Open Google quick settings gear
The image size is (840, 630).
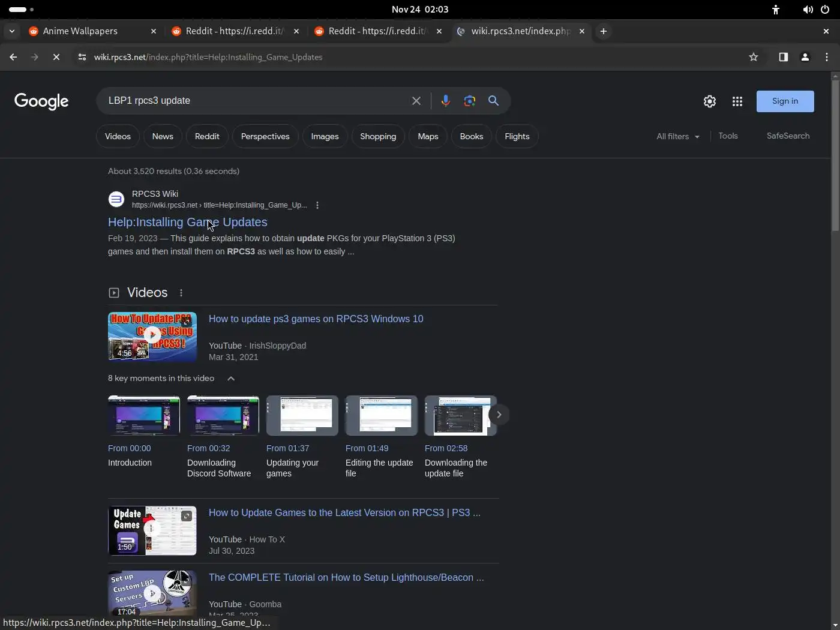(709, 101)
